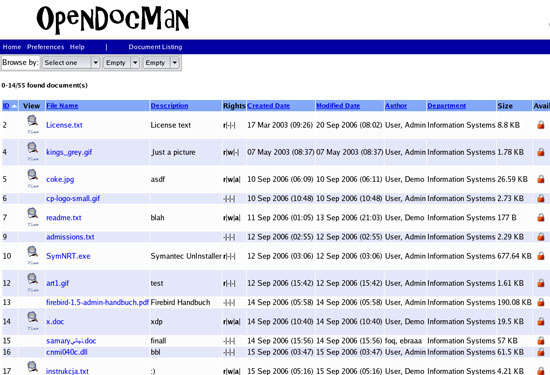Click the lock icon in art1.gif row
The width and height of the screenshot is (550, 375).
click(x=541, y=283)
